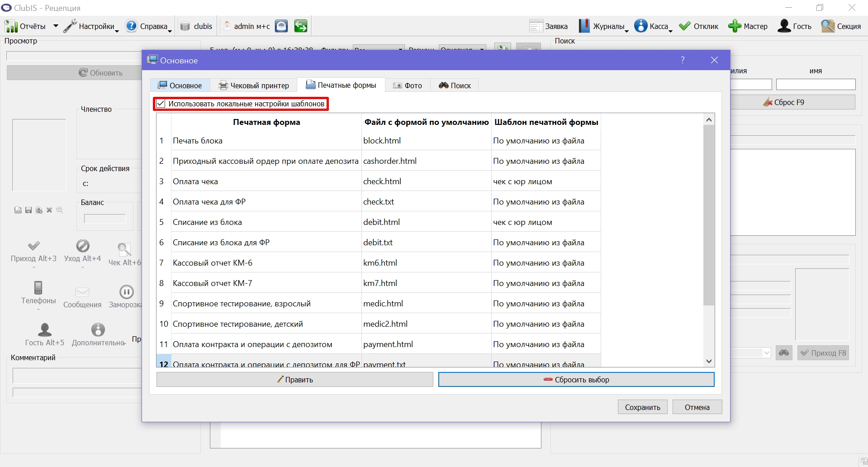
Task: Click the Сохранить button
Action: click(x=642, y=407)
